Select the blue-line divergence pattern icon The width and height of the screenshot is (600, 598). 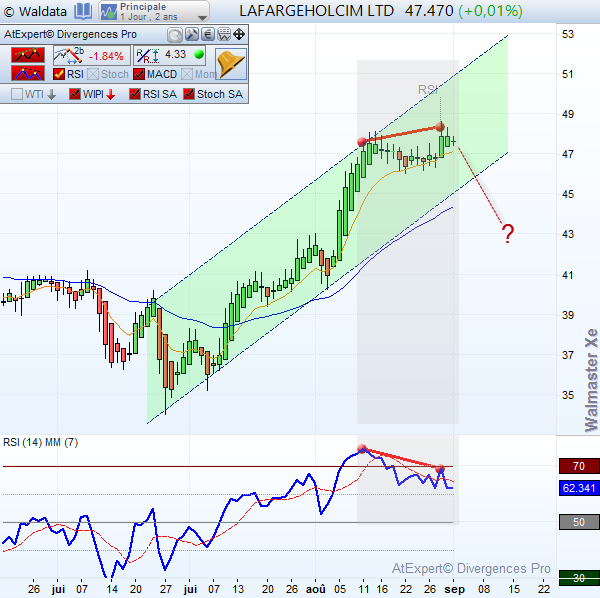coord(28,73)
